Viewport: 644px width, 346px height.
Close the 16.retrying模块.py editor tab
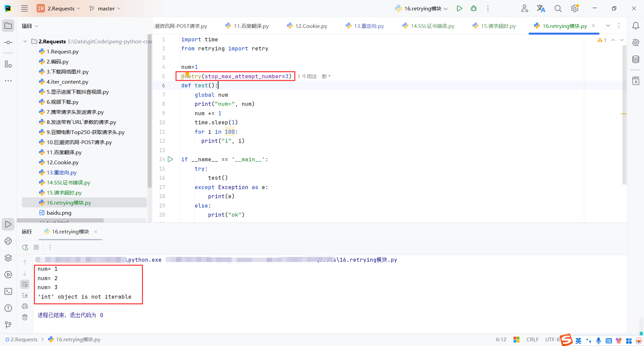[x=593, y=26]
